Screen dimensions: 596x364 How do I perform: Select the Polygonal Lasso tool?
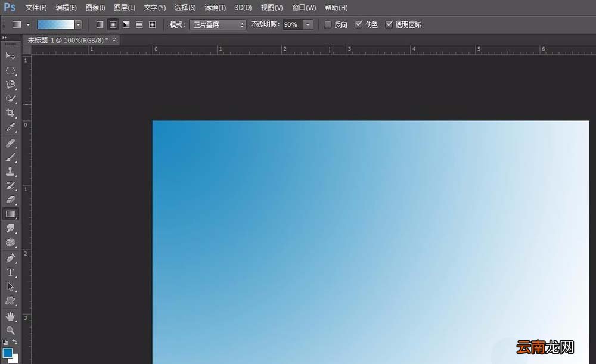(10, 85)
